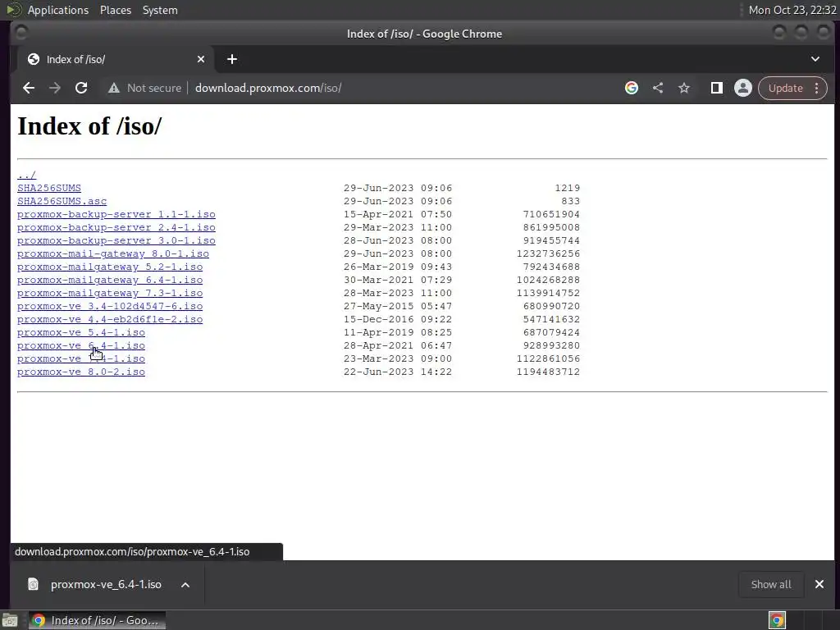Switch to Chrome window in taskbar
Image resolution: width=840 pixels, height=630 pixels.
[x=97, y=620]
